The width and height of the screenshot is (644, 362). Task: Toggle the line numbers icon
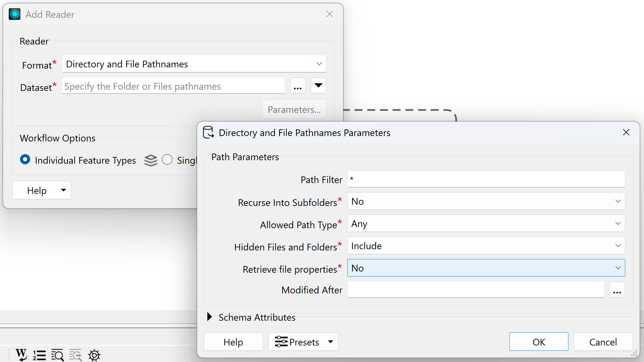tap(39, 355)
